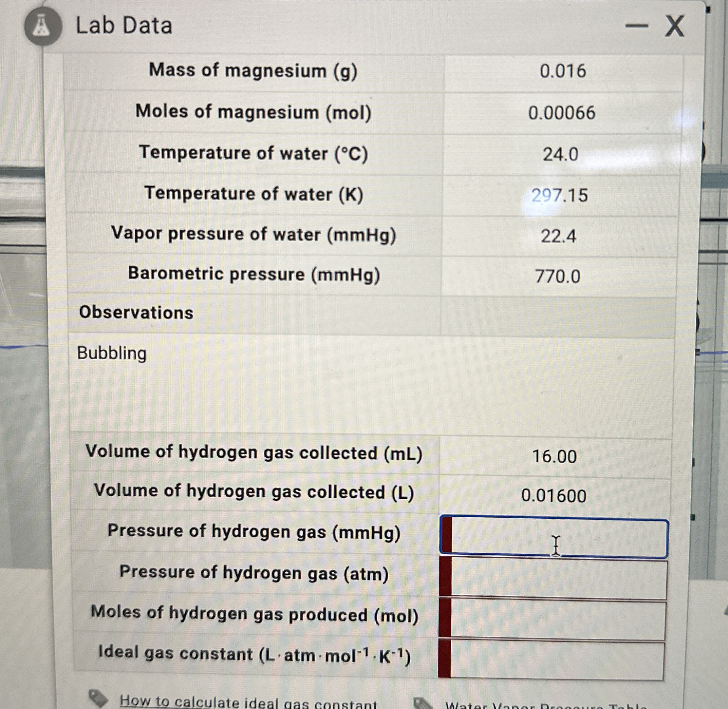Image resolution: width=728 pixels, height=709 pixels.
Task: Click the Temperature of water 297.15 value
Action: click(x=559, y=195)
